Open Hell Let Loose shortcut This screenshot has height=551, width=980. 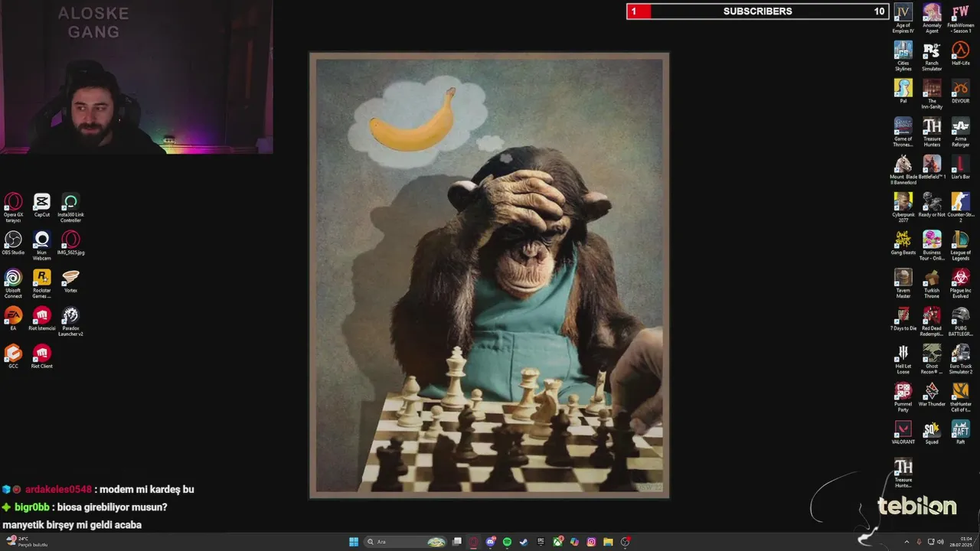click(x=903, y=359)
